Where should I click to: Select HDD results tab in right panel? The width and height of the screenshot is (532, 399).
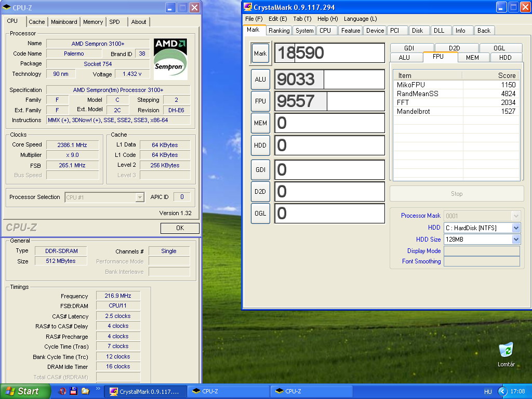click(505, 57)
